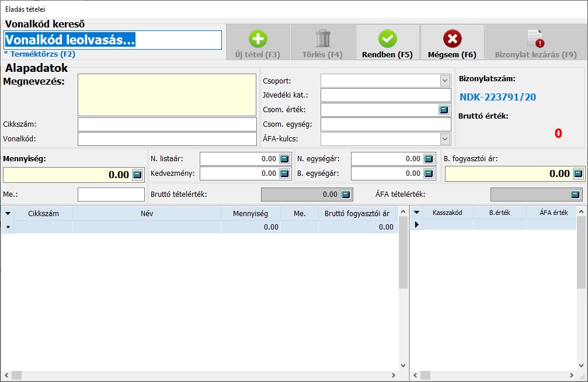The image size is (588, 382).
Task: Open calculator for Kedvezmény field
Action: click(284, 173)
